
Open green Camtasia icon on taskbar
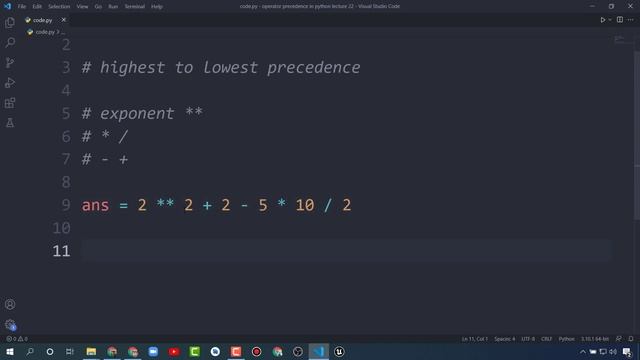coord(195,351)
